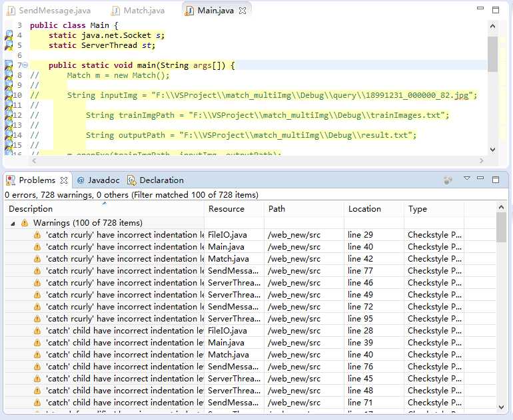Minimize the Problems view panel
This screenshot has height=420, width=513.
point(480,178)
